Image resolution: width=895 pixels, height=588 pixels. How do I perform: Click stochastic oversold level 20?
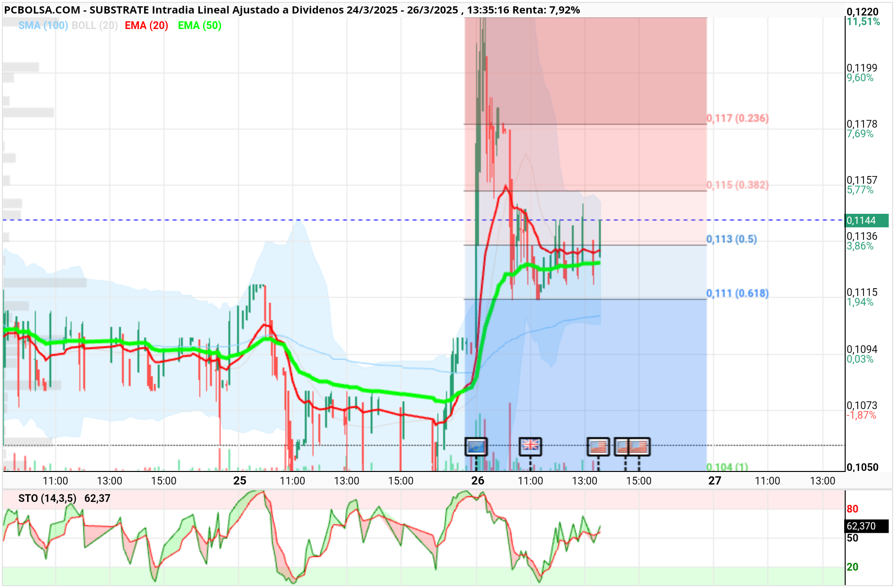pos(852,567)
